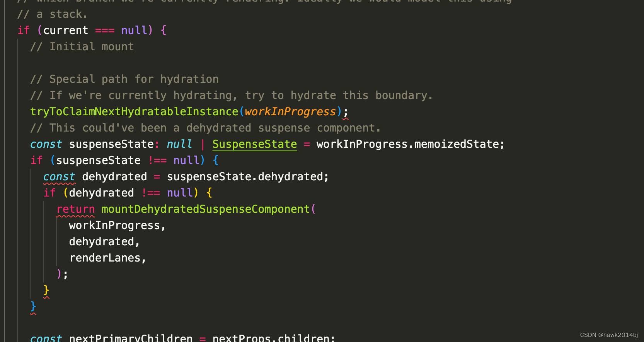Click the yellow closing brace with squiggle

tap(46, 291)
